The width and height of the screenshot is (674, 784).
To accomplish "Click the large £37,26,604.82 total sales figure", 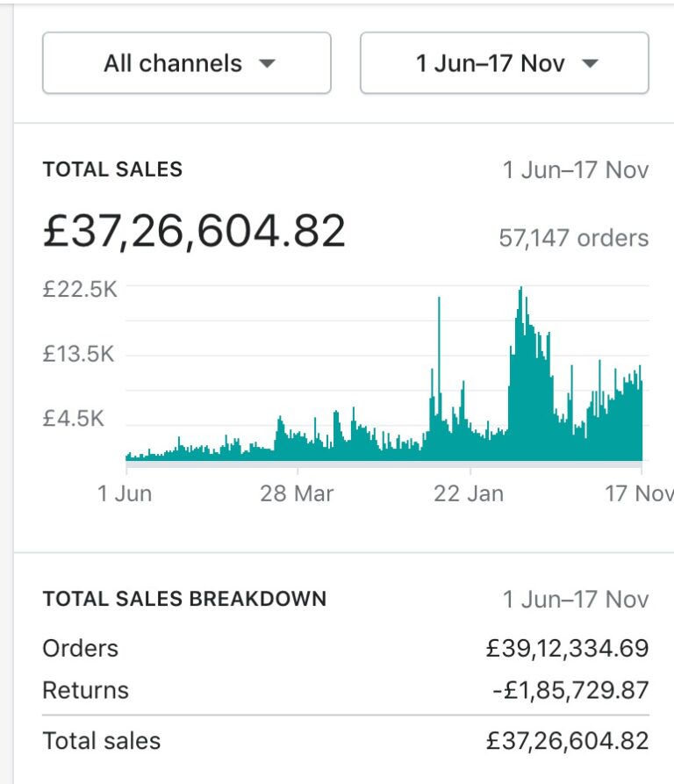I will point(194,231).
